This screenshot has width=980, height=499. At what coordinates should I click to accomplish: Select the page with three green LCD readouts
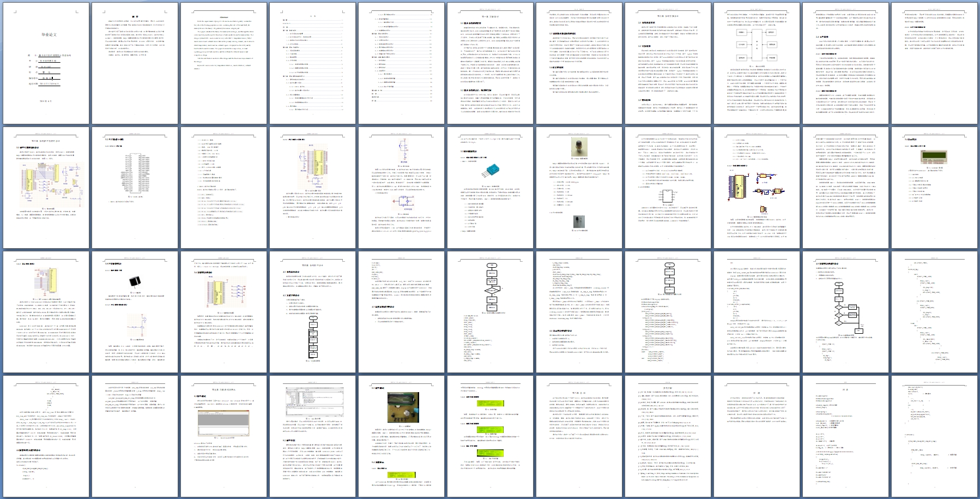[490, 436]
